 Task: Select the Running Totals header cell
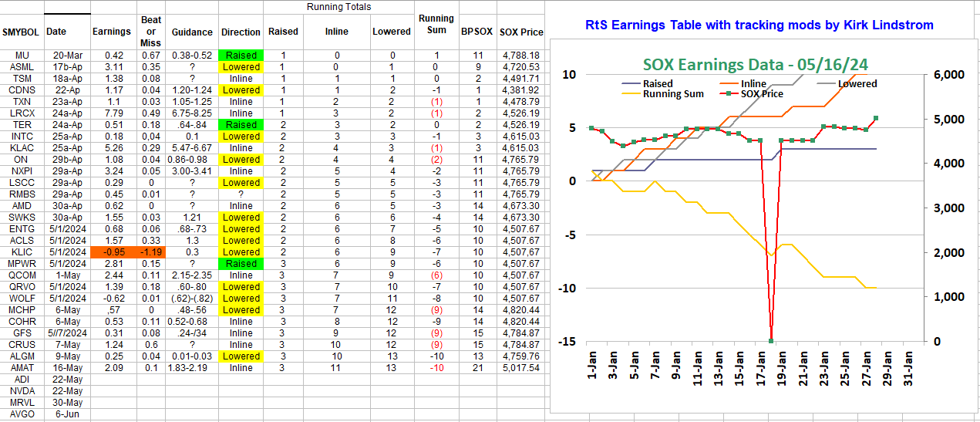click(338, 7)
